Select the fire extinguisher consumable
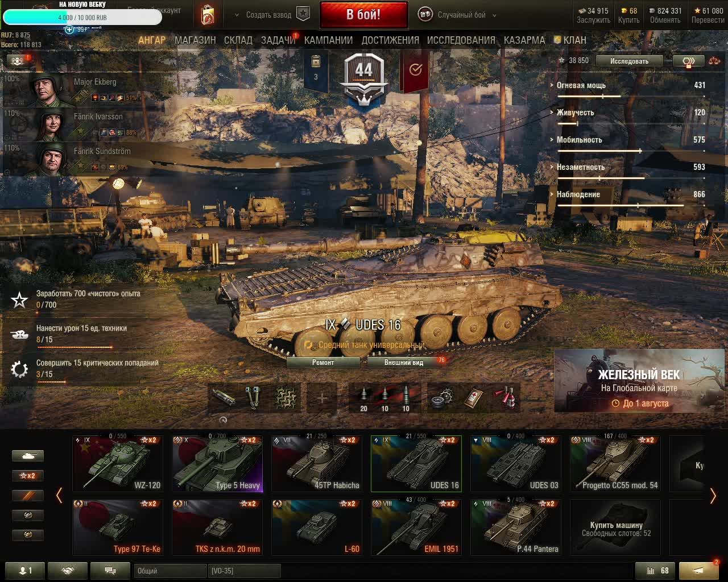This screenshot has height=582, width=728. click(x=505, y=397)
